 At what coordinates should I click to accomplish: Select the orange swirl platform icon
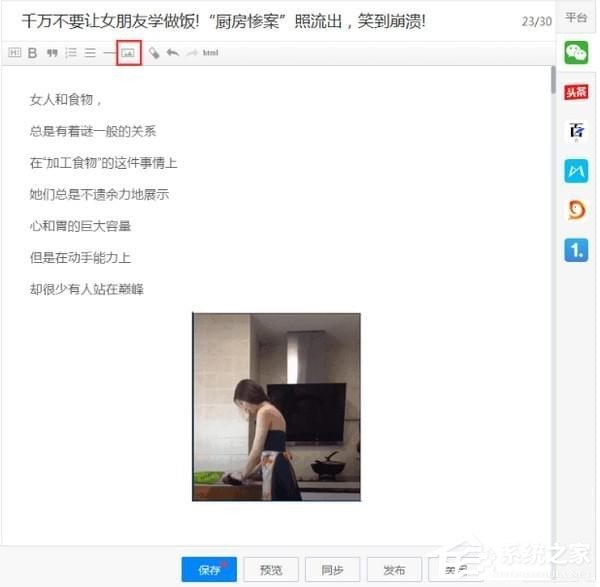click(x=576, y=210)
